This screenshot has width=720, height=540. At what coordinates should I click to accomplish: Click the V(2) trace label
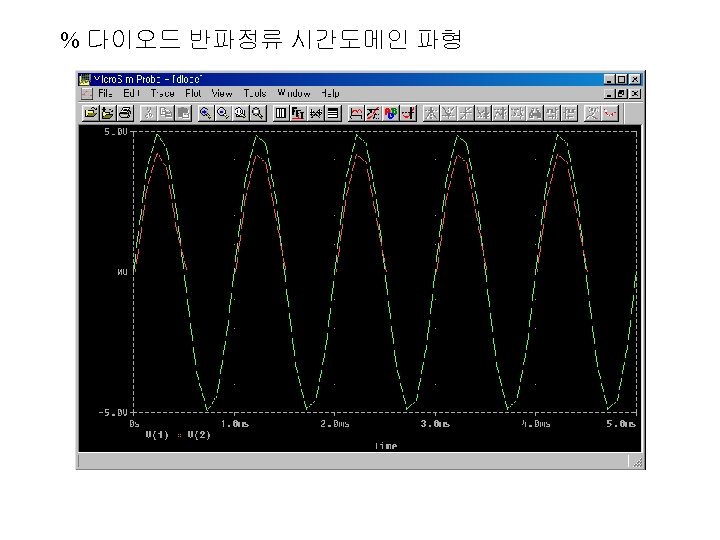[199, 435]
